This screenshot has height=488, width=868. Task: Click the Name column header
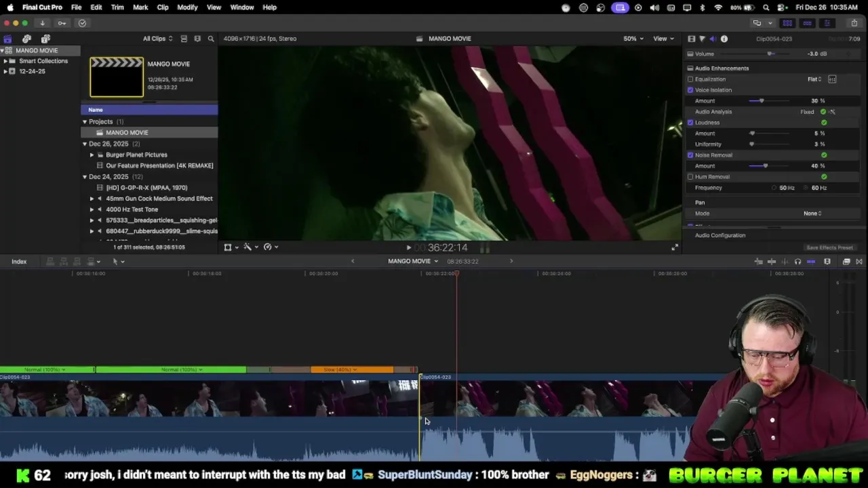click(x=149, y=110)
